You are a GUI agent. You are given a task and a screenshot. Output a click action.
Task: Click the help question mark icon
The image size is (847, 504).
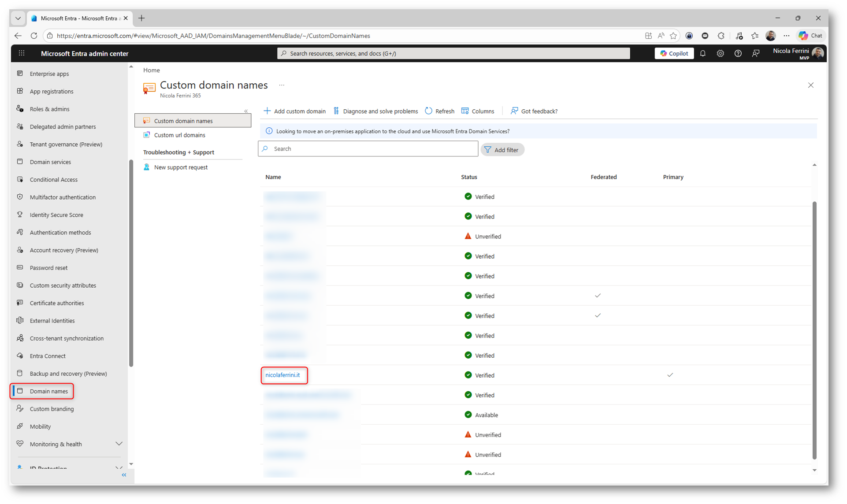[x=738, y=53]
